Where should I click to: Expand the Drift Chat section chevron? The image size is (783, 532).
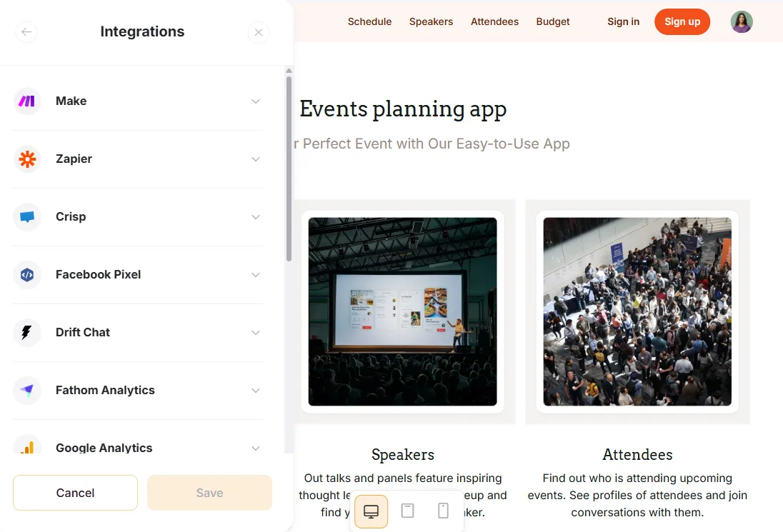pyautogui.click(x=256, y=333)
